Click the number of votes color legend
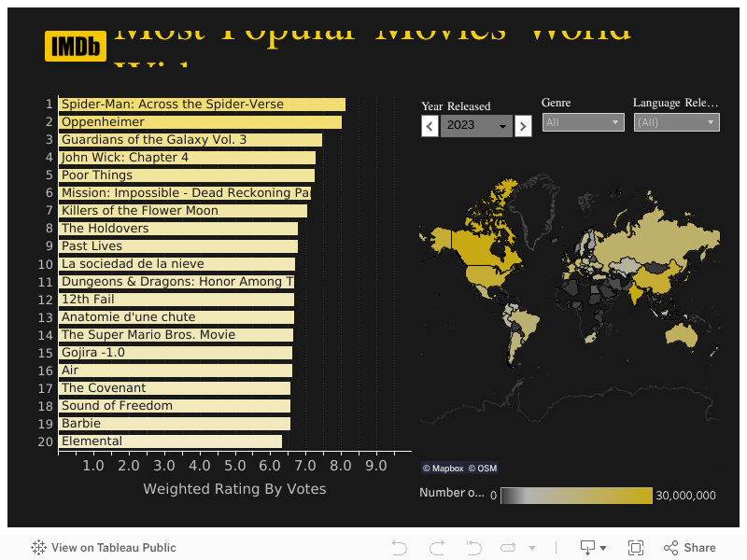 point(576,496)
